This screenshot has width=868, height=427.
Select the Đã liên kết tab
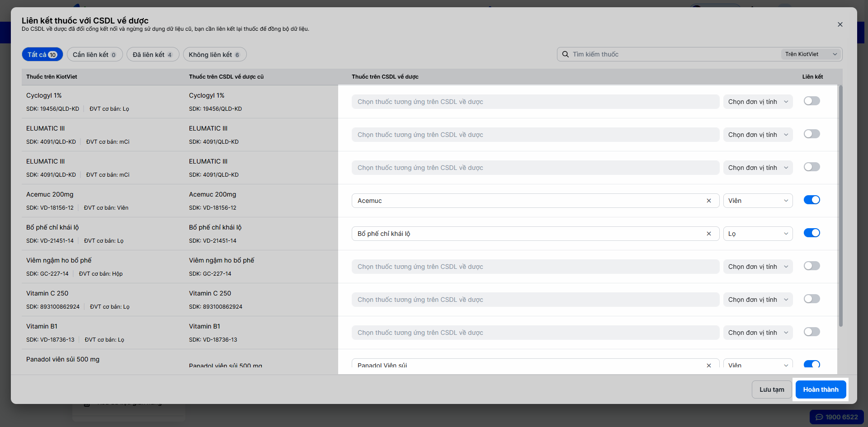coord(153,55)
